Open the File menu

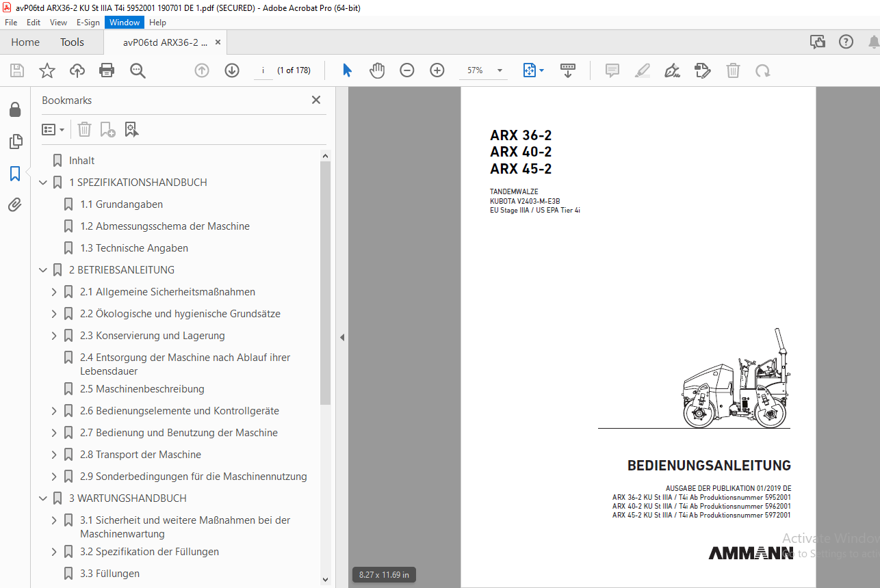pyautogui.click(x=11, y=23)
